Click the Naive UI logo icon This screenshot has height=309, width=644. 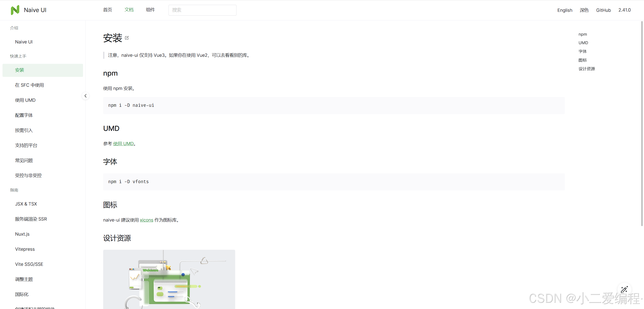pos(15,10)
